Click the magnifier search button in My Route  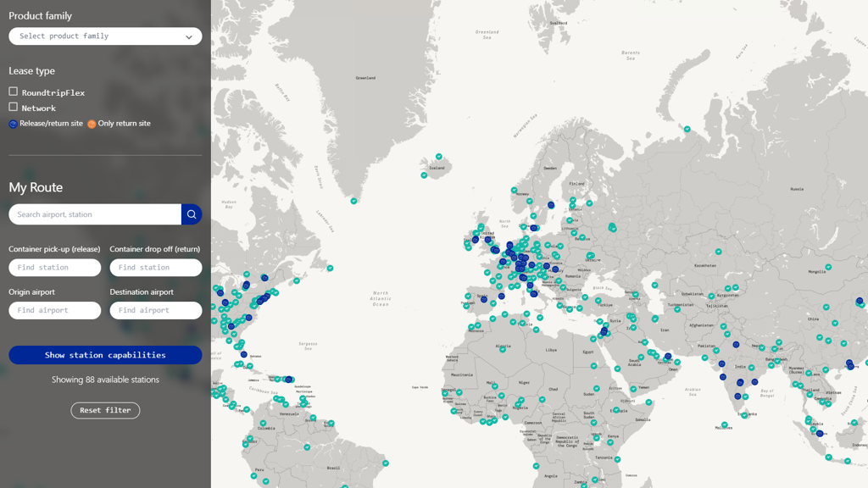(192, 214)
